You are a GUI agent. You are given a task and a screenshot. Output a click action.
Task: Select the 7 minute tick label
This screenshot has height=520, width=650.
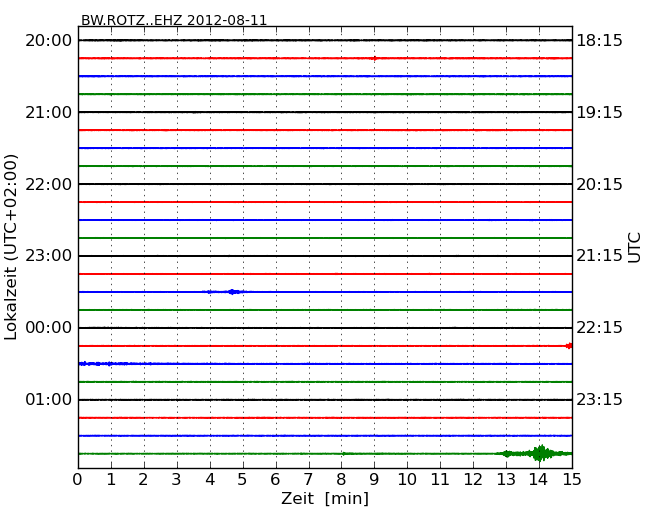[x=308, y=480]
